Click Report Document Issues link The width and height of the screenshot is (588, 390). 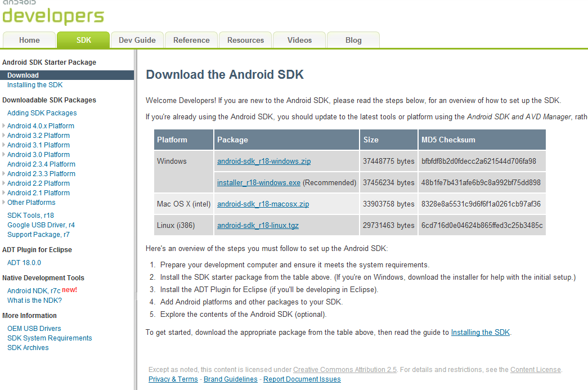point(302,379)
